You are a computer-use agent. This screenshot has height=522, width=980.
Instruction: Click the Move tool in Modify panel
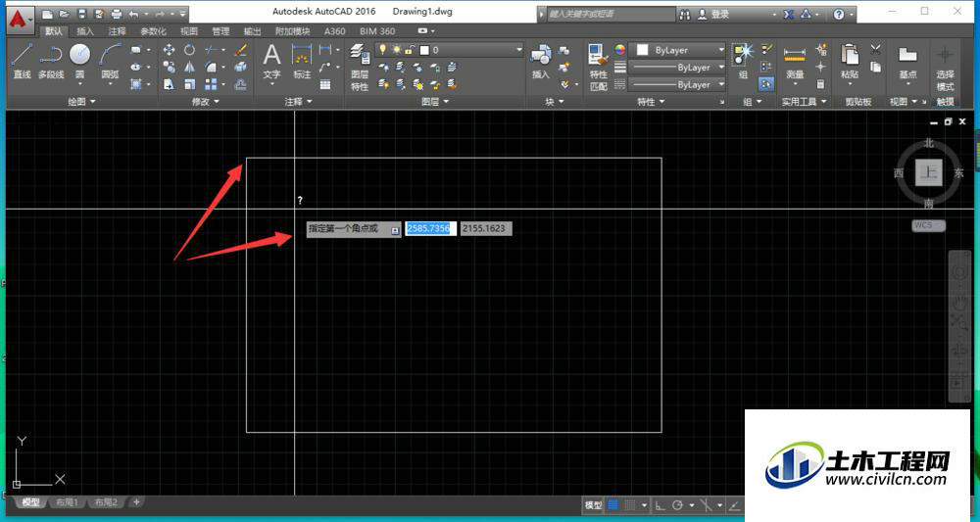point(169,50)
